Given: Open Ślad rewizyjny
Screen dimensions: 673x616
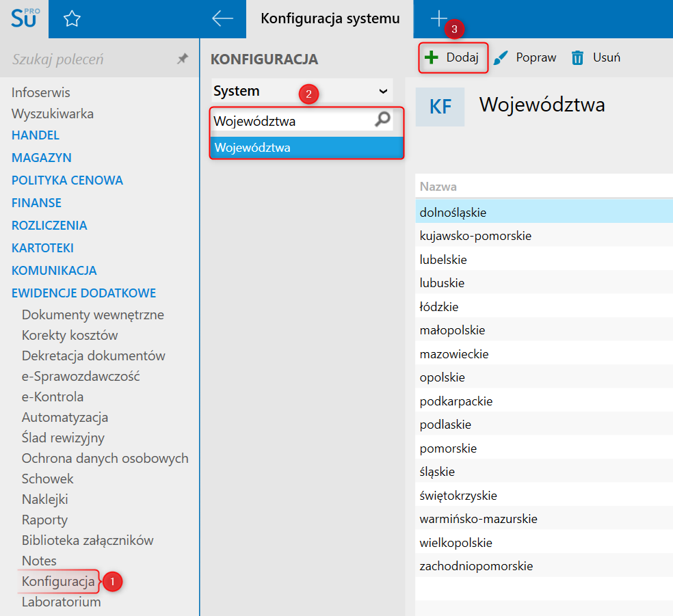Looking at the screenshot, I should coord(63,438).
